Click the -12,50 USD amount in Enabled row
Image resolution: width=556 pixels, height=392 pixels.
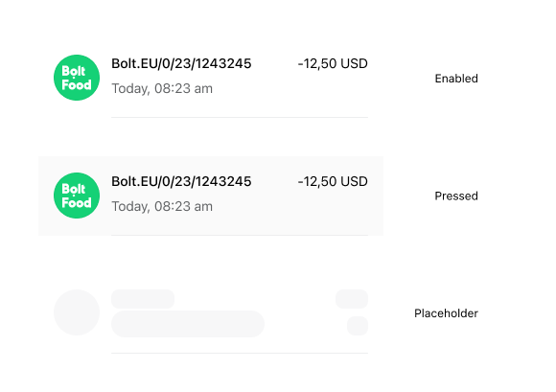pyautogui.click(x=333, y=64)
